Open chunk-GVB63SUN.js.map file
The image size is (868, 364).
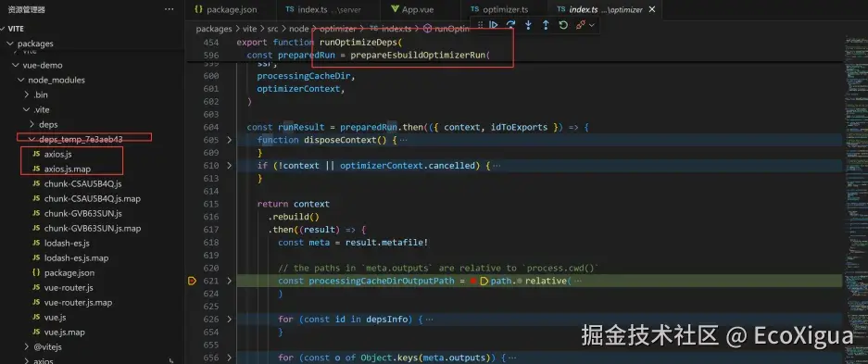pos(93,229)
